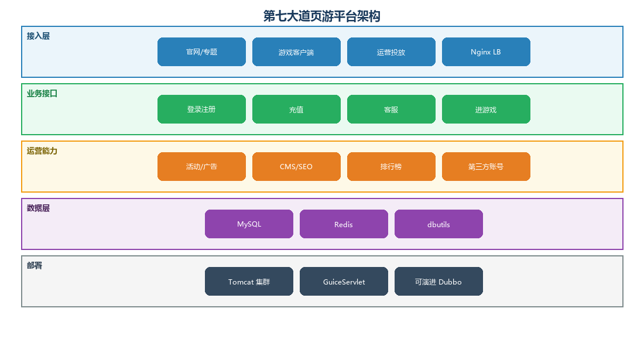This screenshot has height=363, width=644.
Task: Select the 充值 block
Action: 297,109
